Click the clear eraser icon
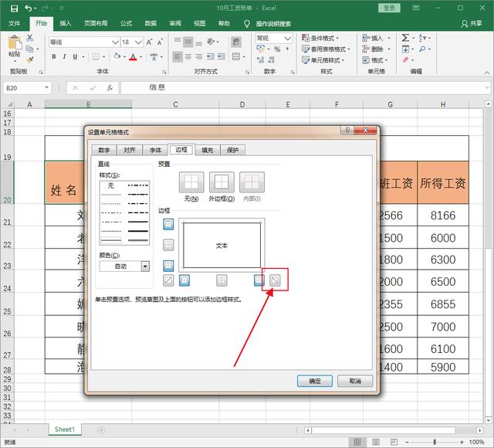The height and width of the screenshot is (448, 494). [405, 60]
